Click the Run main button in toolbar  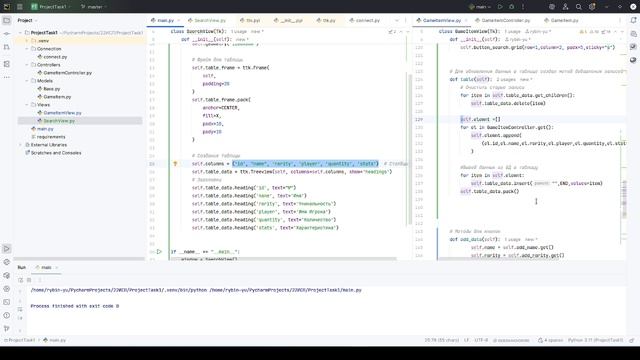(x=500, y=7)
